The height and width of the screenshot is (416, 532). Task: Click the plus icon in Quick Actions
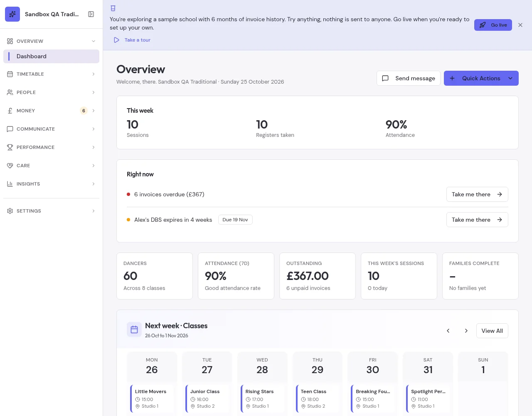tap(452, 78)
